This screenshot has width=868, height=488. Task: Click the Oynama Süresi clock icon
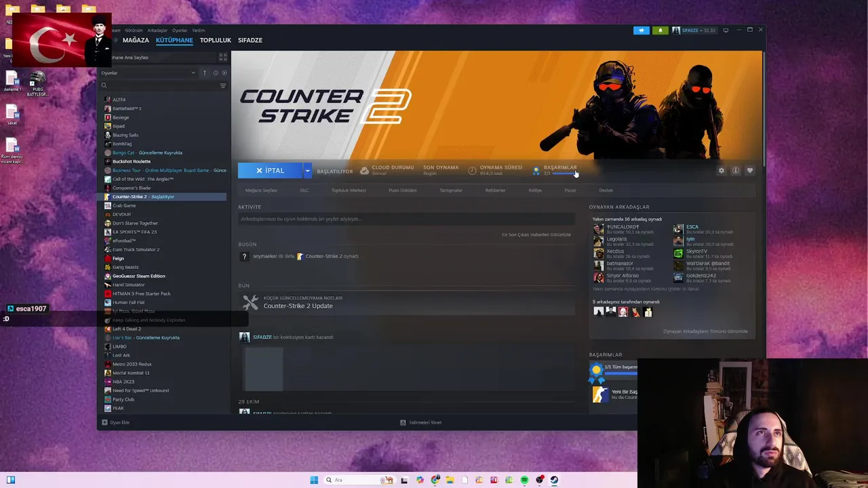[x=472, y=170]
